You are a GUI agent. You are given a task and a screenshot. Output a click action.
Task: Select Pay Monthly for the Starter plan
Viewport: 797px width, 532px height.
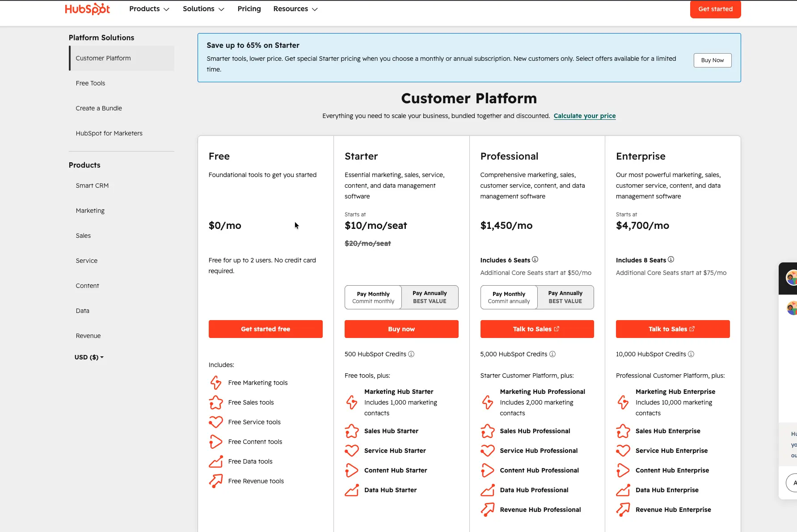click(373, 297)
